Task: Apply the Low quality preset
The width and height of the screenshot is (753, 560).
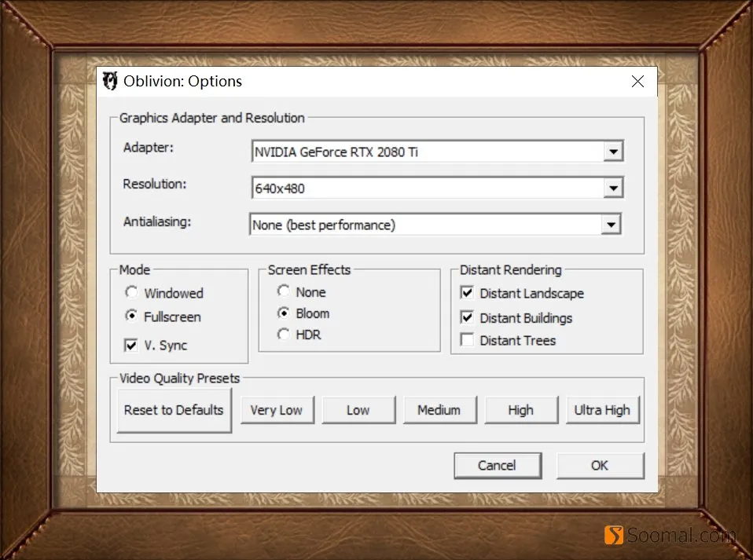Action: coord(358,410)
